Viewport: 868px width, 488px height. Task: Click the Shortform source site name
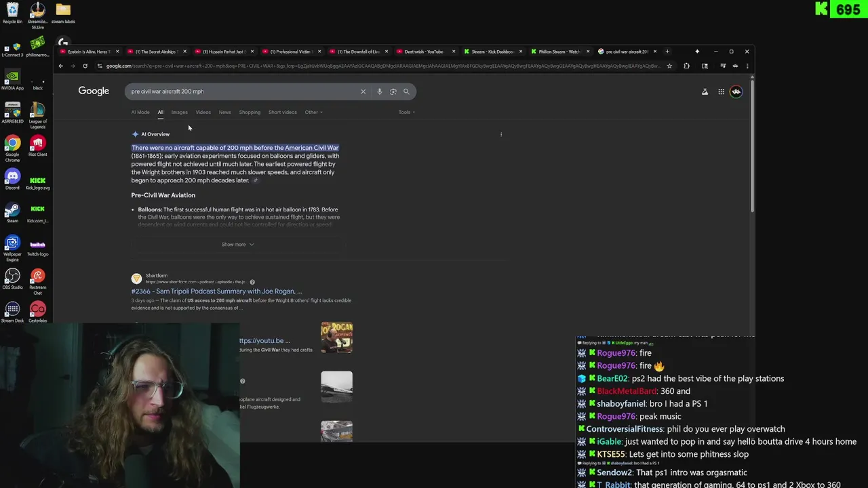tap(156, 276)
